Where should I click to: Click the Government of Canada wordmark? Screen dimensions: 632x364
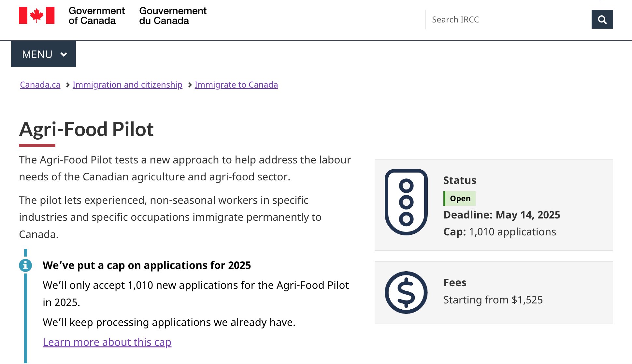[x=96, y=16]
